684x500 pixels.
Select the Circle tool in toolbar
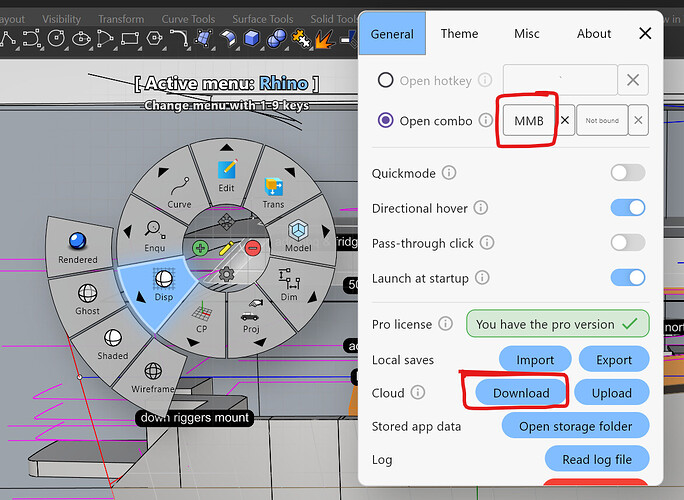point(56,38)
